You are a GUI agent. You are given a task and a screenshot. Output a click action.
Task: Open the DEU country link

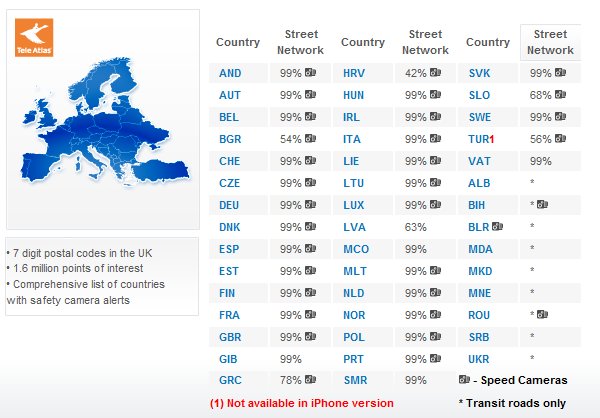tap(230, 205)
